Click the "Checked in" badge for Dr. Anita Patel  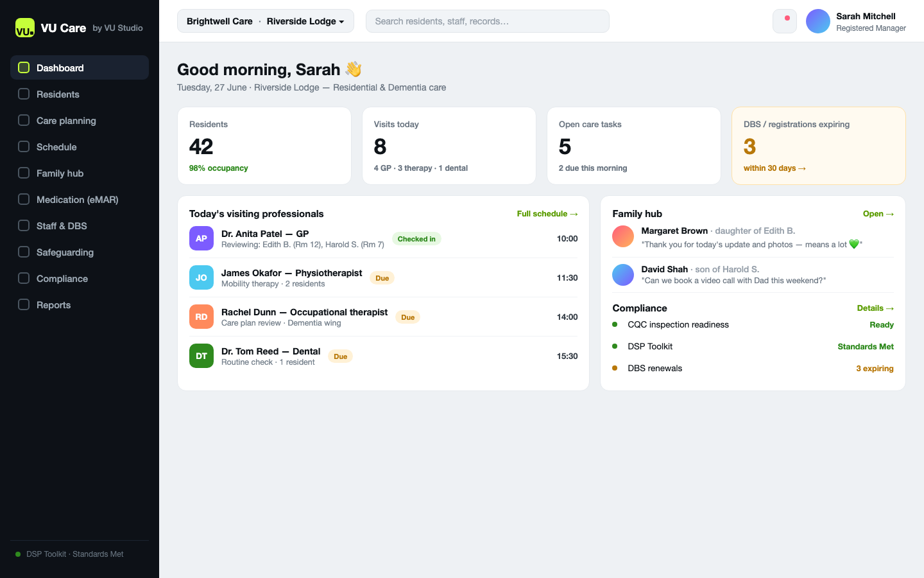(416, 239)
